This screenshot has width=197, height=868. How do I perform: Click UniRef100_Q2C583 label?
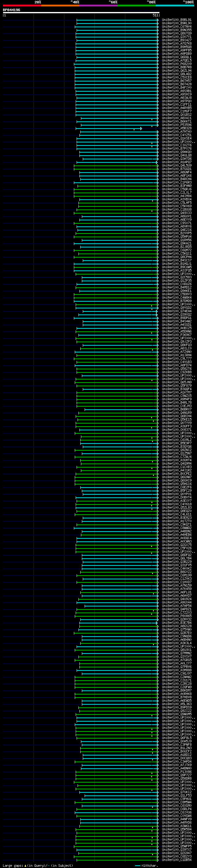(176, 277)
